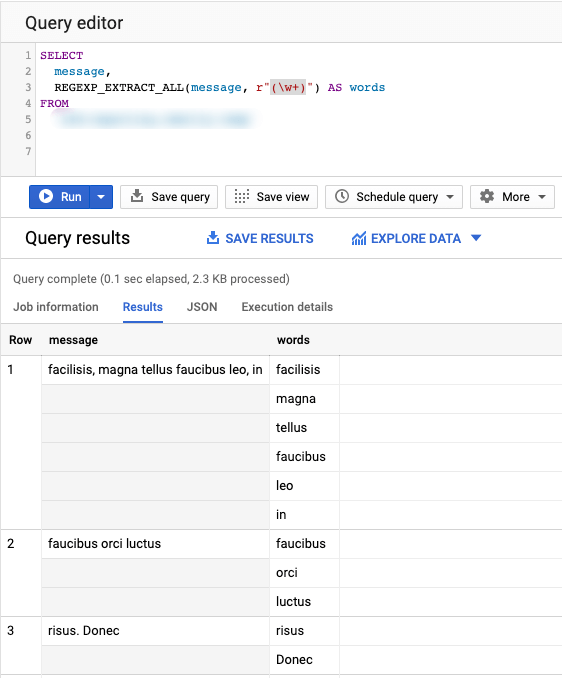The image size is (562, 678).
Task: Click the SAVE RESULTS download icon
Action: click(x=213, y=237)
